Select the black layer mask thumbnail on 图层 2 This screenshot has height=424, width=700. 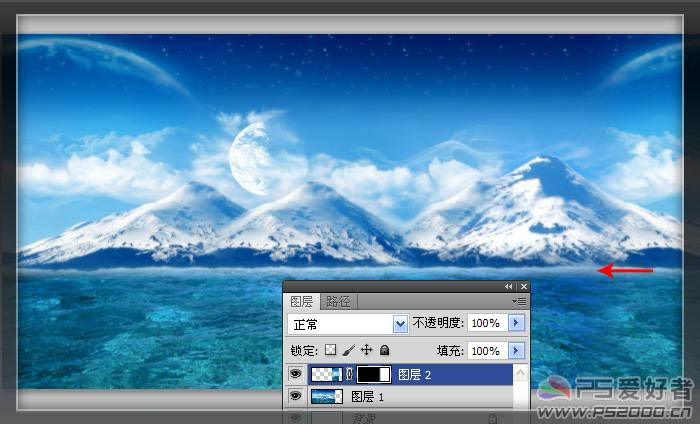(374, 375)
